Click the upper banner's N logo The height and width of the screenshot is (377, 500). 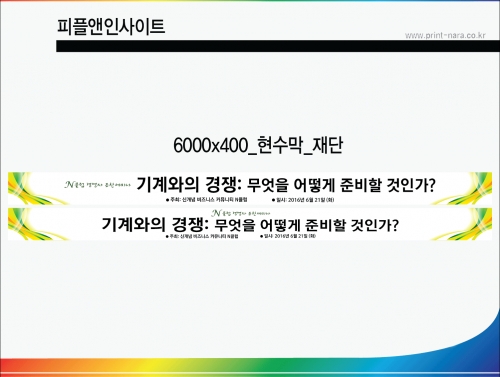coord(69,184)
